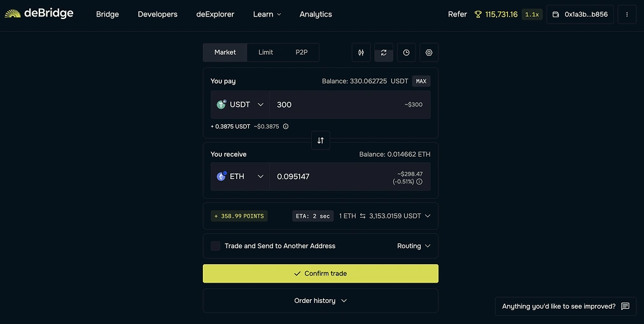Switch to the Limit tab

[266, 53]
